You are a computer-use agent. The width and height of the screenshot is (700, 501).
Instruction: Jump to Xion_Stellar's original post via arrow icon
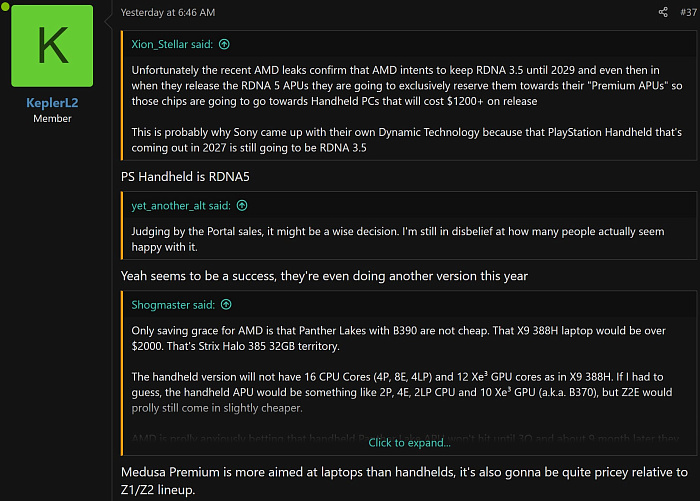coord(224,44)
